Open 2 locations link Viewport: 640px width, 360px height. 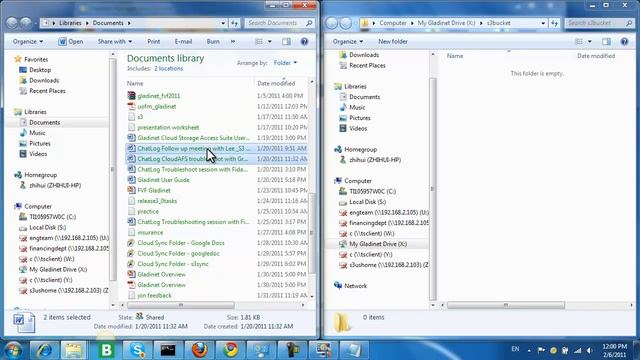click(169, 69)
